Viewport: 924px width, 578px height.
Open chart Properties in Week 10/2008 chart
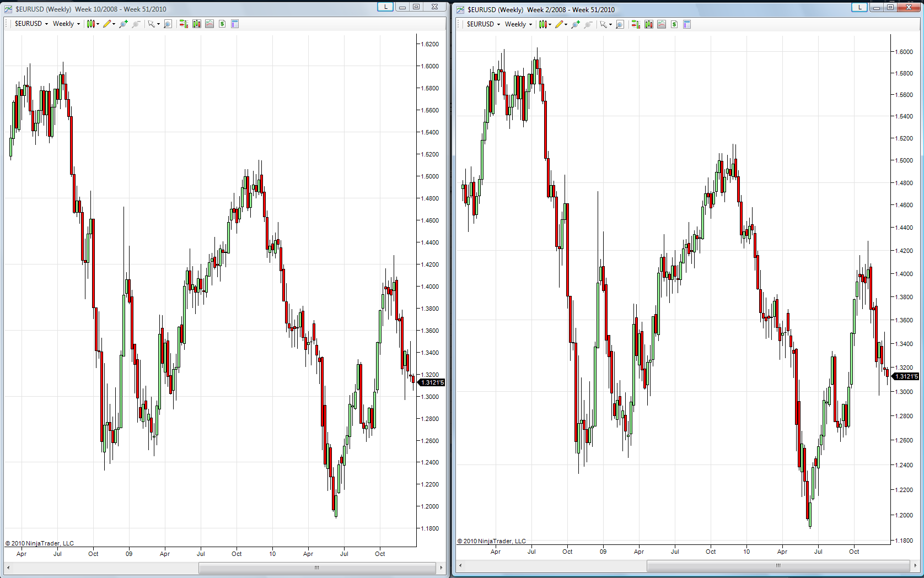tap(235, 24)
